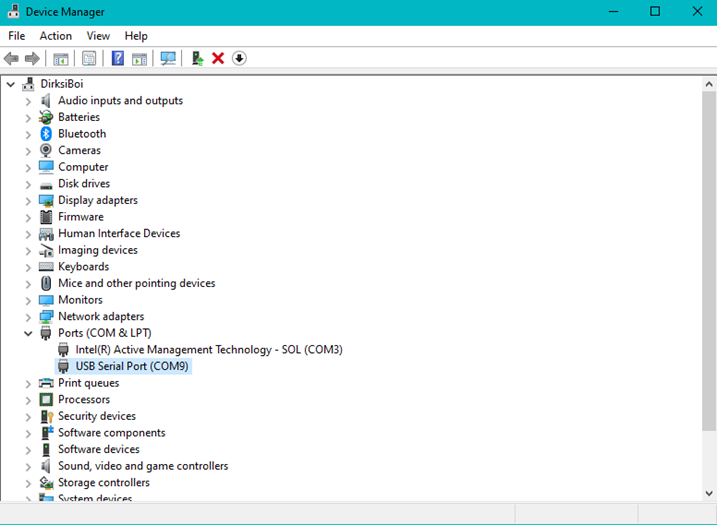Open the Action menu
Viewport: 717px width, 525px height.
click(55, 36)
